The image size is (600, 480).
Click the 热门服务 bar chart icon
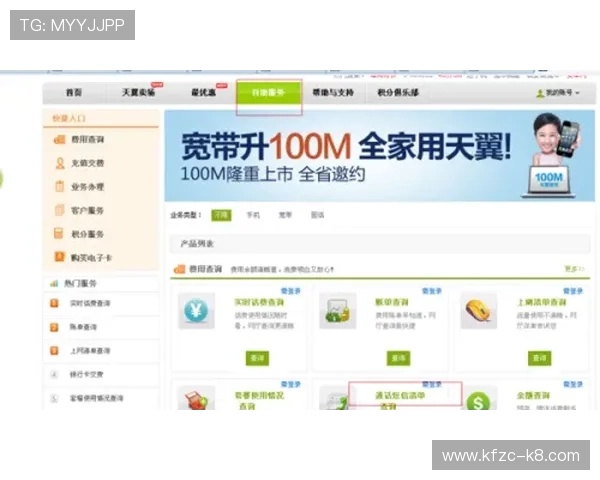point(54,284)
